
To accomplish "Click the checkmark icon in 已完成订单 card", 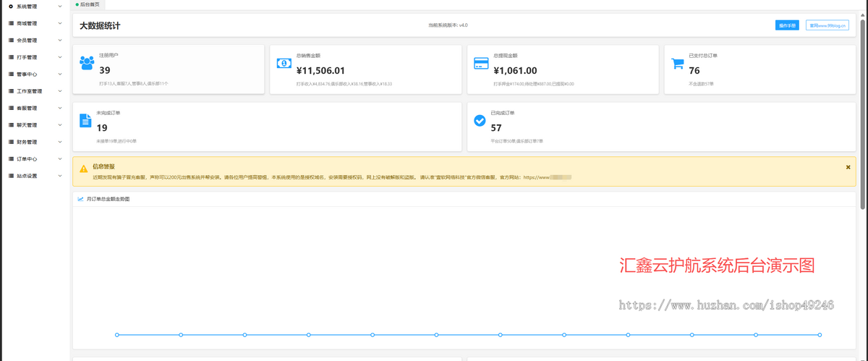I will tap(480, 121).
